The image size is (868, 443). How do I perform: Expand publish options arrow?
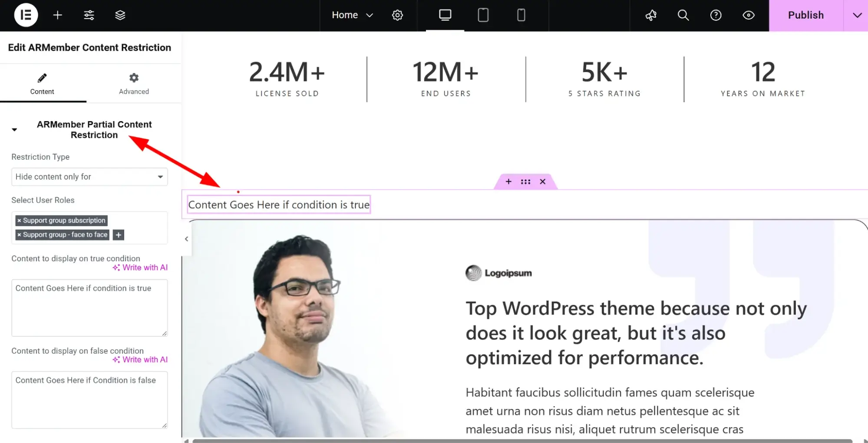tap(856, 15)
